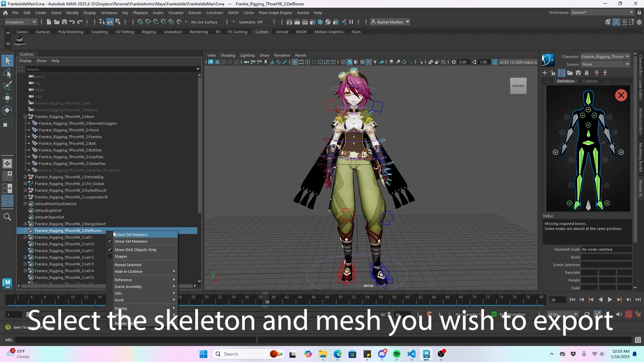The height and width of the screenshot is (362, 644).
Task: Toggle audio speaker icon near timeline
Action: [619, 314]
